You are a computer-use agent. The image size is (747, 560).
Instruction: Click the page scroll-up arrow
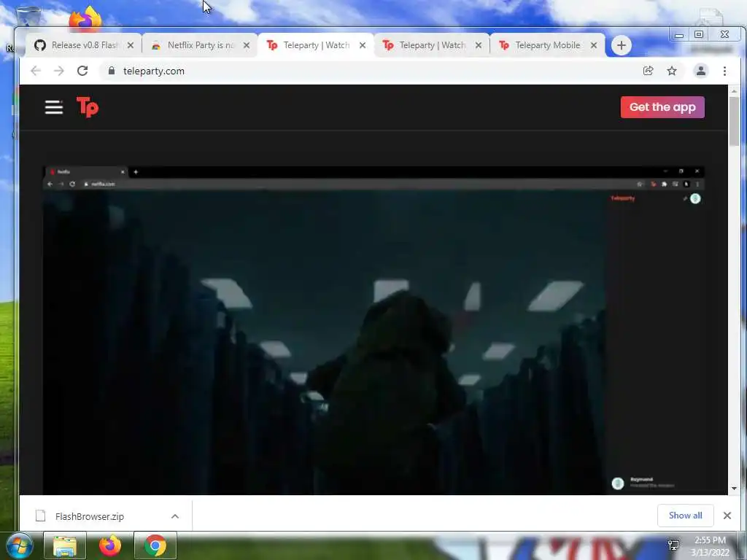(x=734, y=90)
